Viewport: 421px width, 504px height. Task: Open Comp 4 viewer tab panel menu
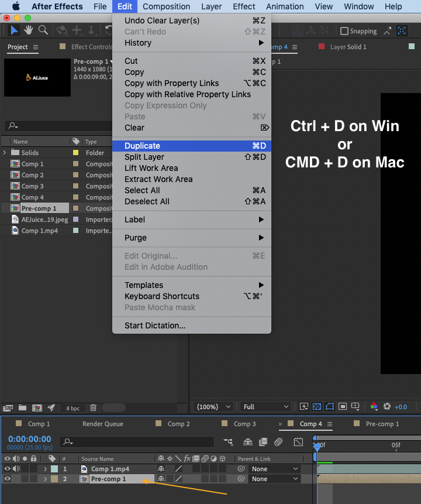295,47
